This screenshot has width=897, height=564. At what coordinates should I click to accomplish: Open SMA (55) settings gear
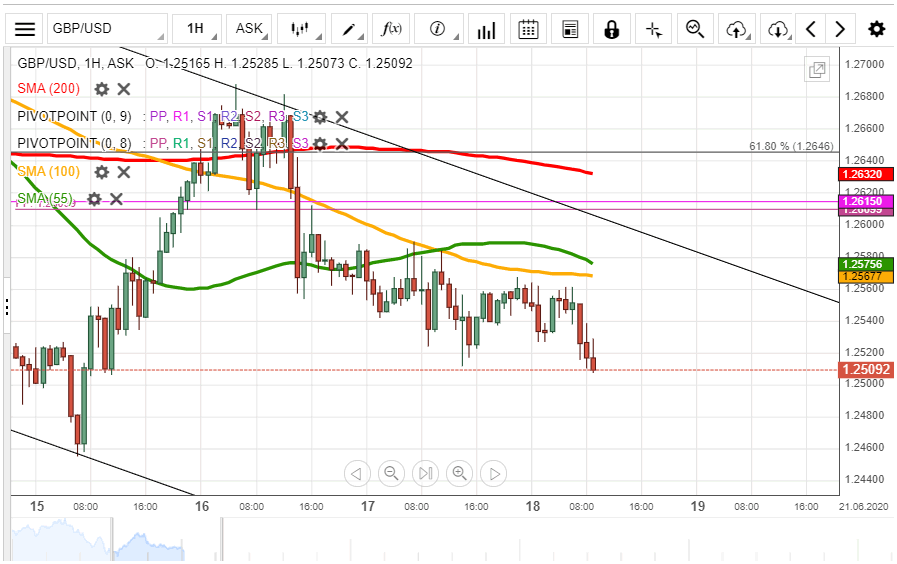[x=94, y=198]
